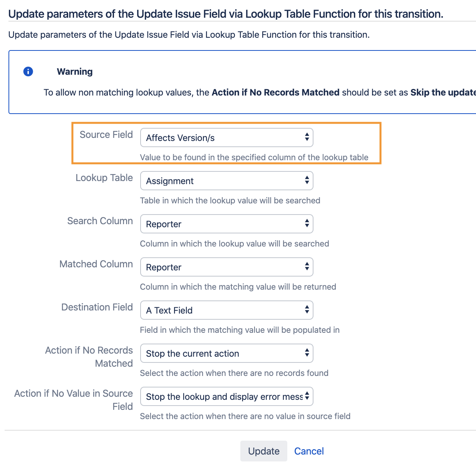This screenshot has height=473, width=476.
Task: Open the Destination Field dropdown
Action: [x=226, y=310]
